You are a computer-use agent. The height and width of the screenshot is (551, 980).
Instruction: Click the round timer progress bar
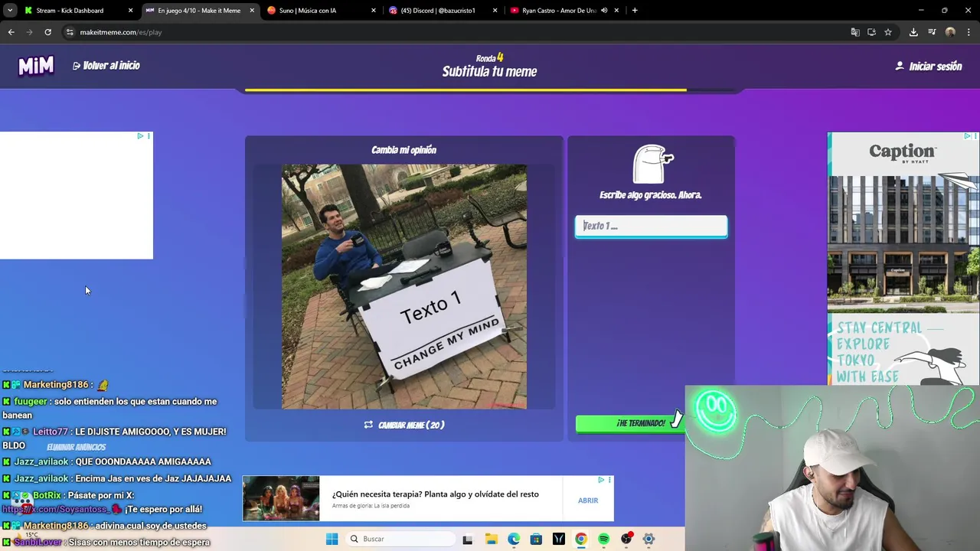click(490, 90)
